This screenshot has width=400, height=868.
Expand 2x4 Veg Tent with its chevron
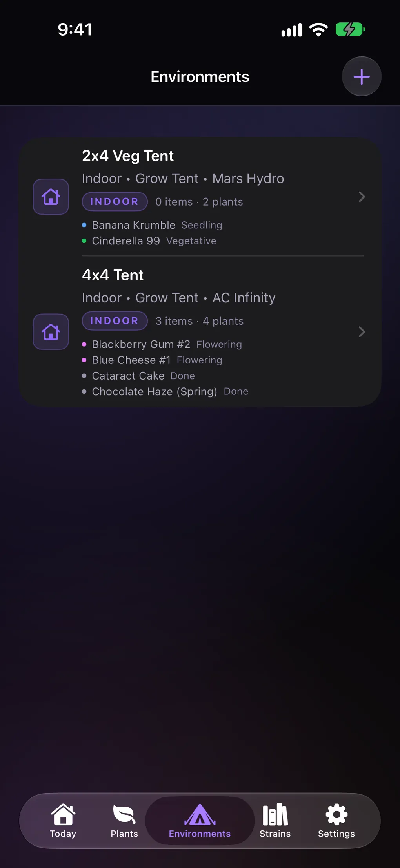[362, 197]
